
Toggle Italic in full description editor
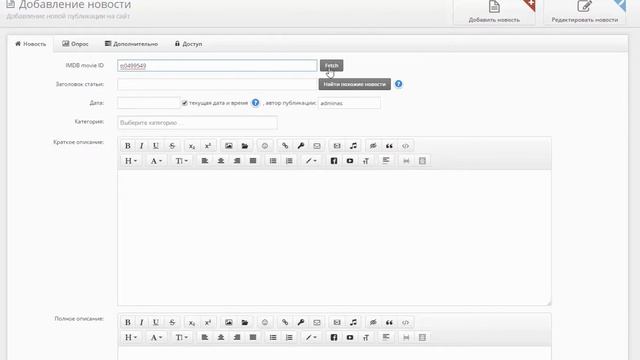(x=141, y=322)
